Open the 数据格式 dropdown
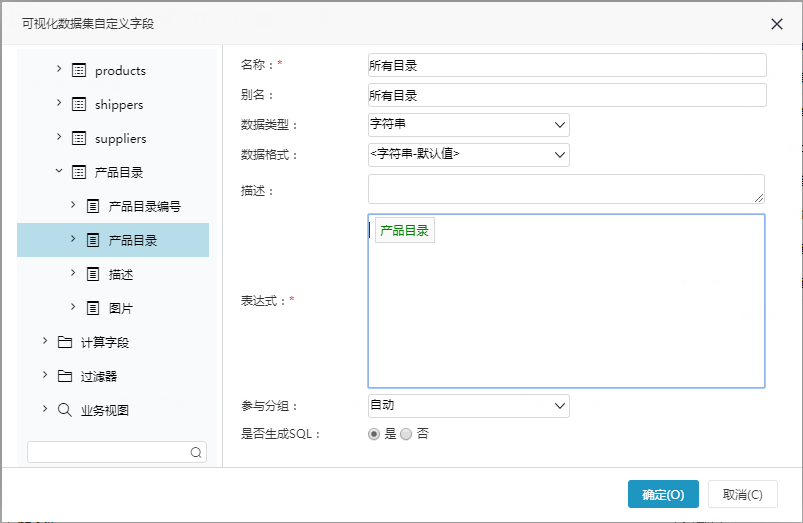803x523 pixels. 469,155
